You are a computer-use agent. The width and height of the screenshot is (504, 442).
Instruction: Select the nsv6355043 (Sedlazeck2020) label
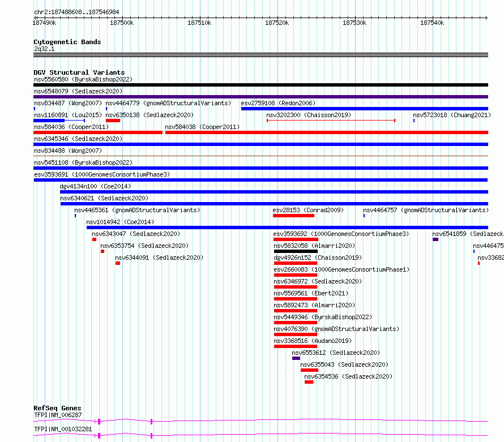344,364
